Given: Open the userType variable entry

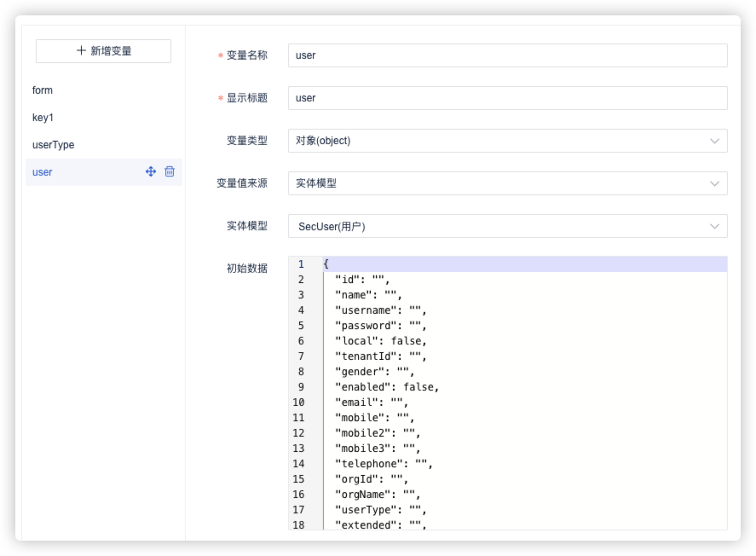Looking at the screenshot, I should [x=53, y=145].
